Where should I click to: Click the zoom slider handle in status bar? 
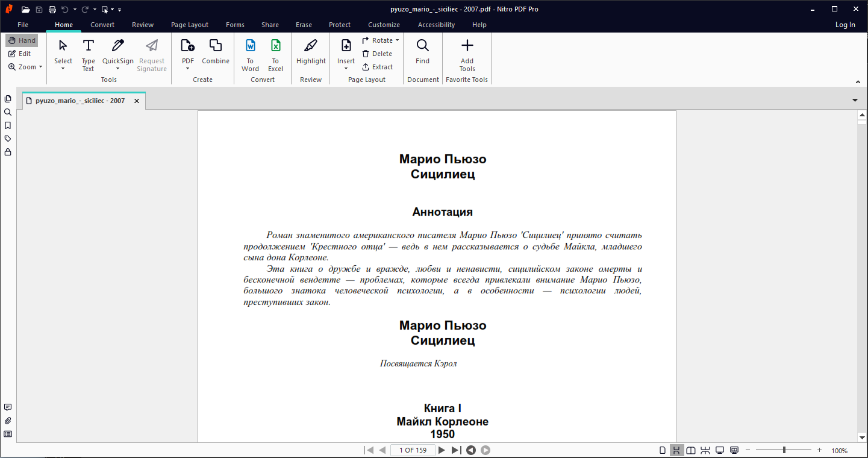784,450
